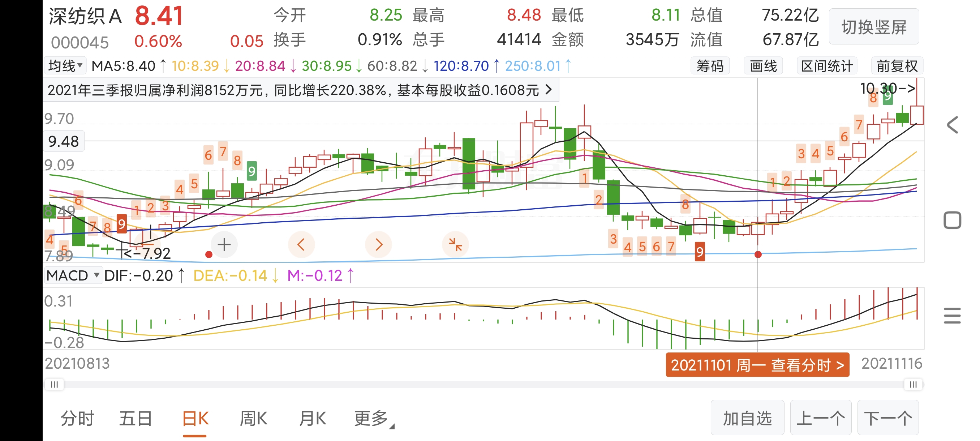The width and height of the screenshot is (980, 441).
Task: Switch to the 周K tab
Action: 253,419
